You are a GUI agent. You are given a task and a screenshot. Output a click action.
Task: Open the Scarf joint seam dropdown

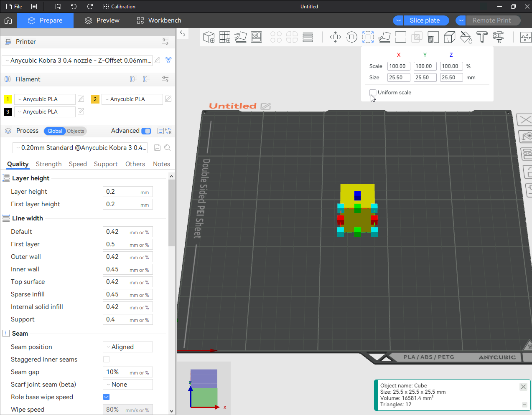(128, 385)
